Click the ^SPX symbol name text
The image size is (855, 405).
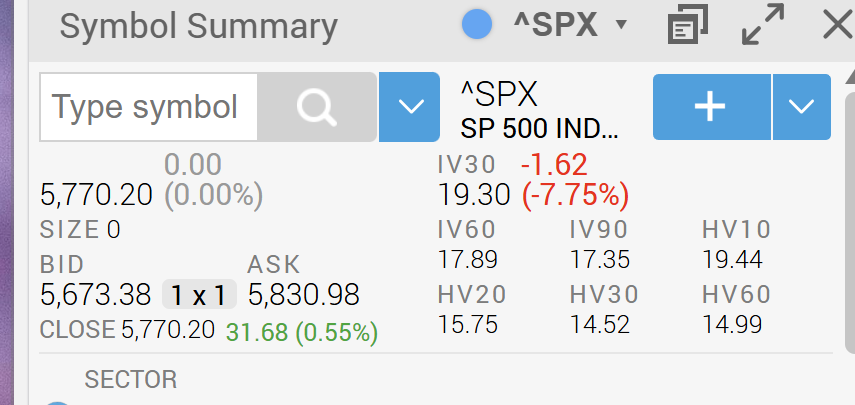(499, 94)
